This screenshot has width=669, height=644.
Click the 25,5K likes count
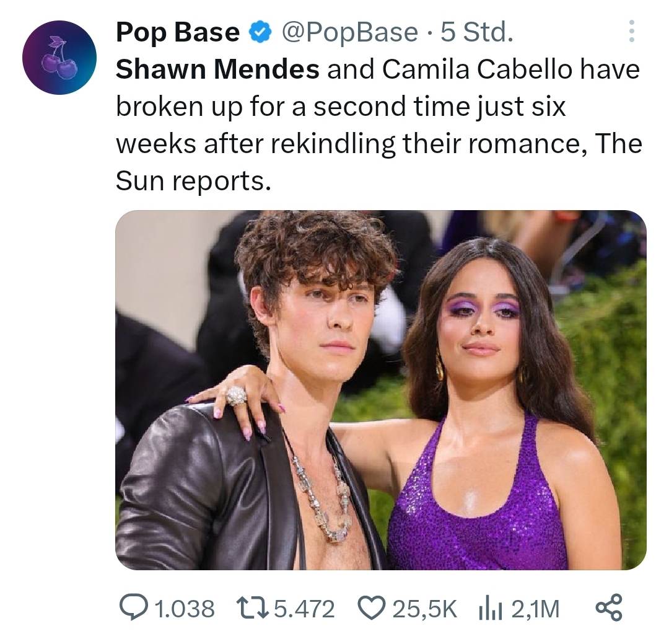tap(424, 609)
